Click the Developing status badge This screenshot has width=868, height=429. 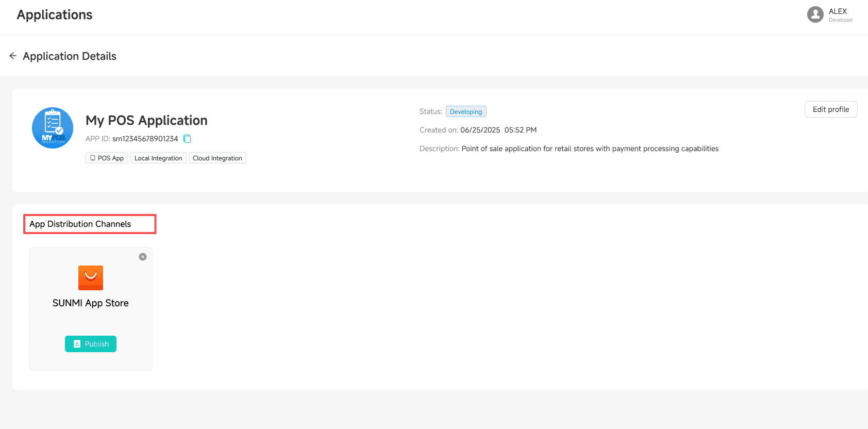coord(466,112)
